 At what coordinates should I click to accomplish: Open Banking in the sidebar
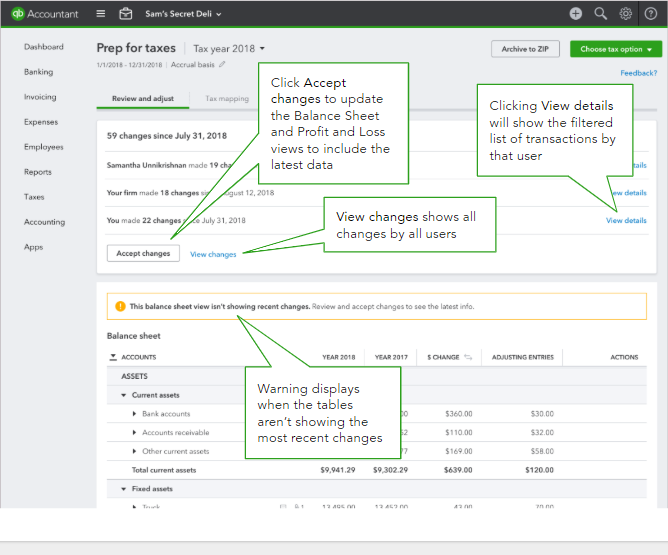[x=39, y=72]
